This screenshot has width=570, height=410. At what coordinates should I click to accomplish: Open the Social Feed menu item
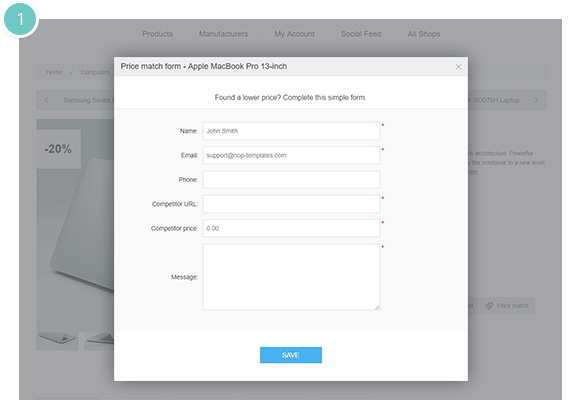pos(361,34)
